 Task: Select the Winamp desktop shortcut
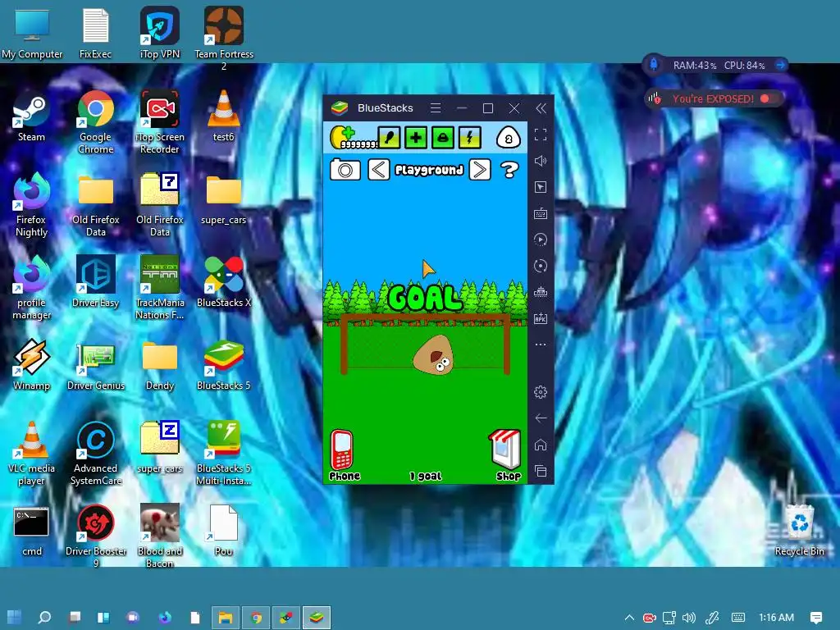point(31,365)
